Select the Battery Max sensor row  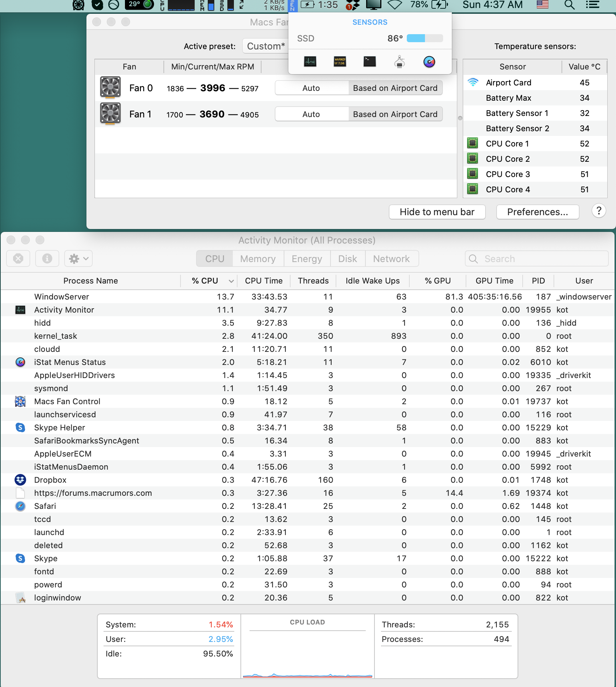tap(535, 98)
